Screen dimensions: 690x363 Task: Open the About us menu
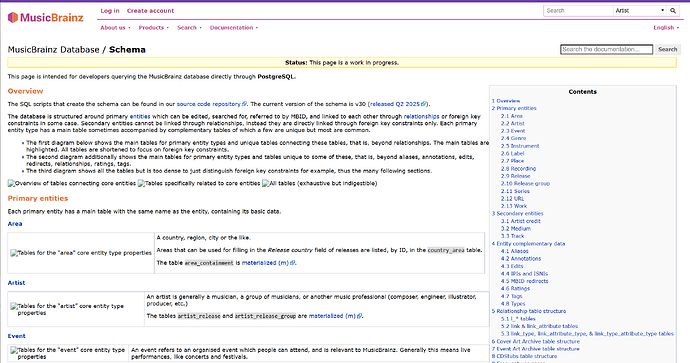coord(115,28)
